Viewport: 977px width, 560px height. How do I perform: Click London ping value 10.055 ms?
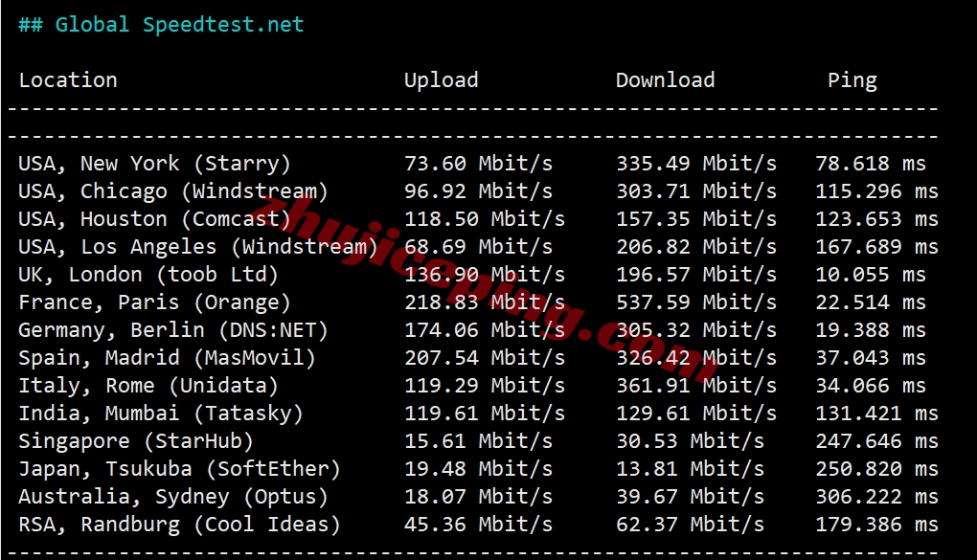click(871, 275)
